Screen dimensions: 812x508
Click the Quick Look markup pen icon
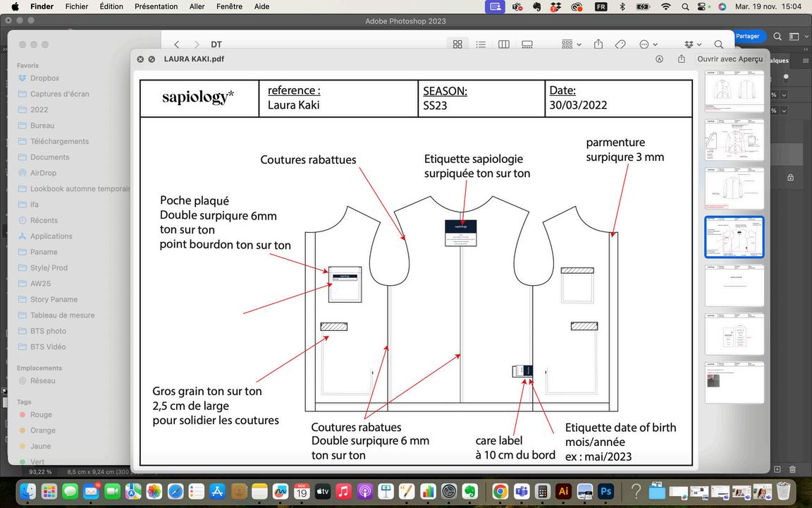[659, 59]
